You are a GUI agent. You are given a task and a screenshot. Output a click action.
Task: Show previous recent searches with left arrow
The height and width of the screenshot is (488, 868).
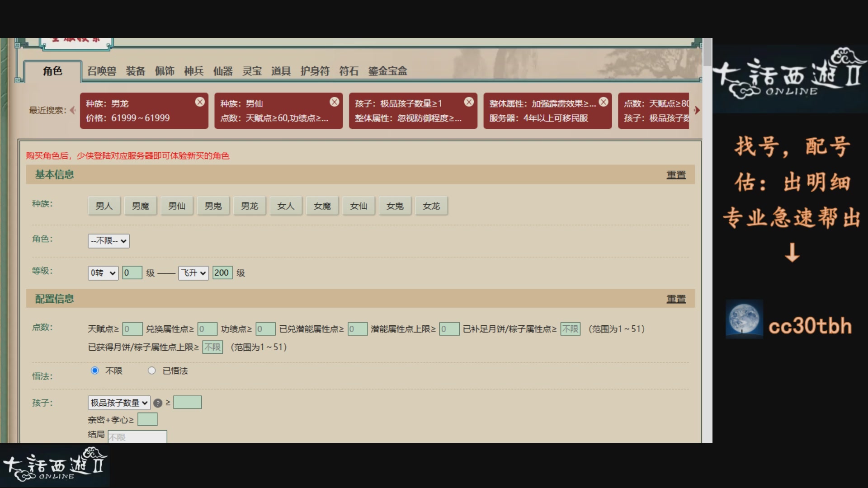point(72,110)
